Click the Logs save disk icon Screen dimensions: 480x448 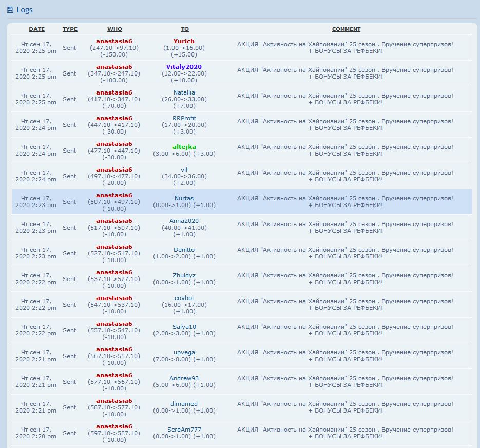tap(10, 10)
